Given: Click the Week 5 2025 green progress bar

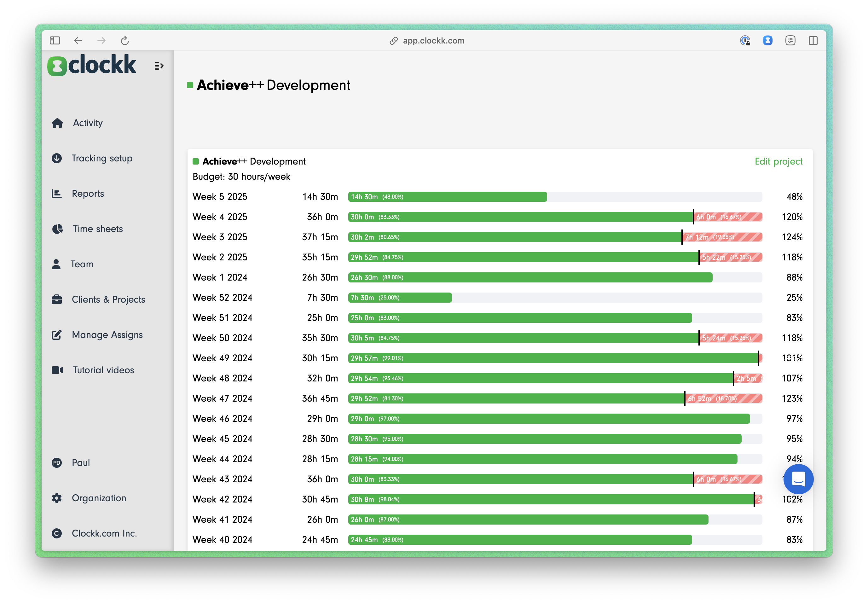Looking at the screenshot, I should 447,197.
